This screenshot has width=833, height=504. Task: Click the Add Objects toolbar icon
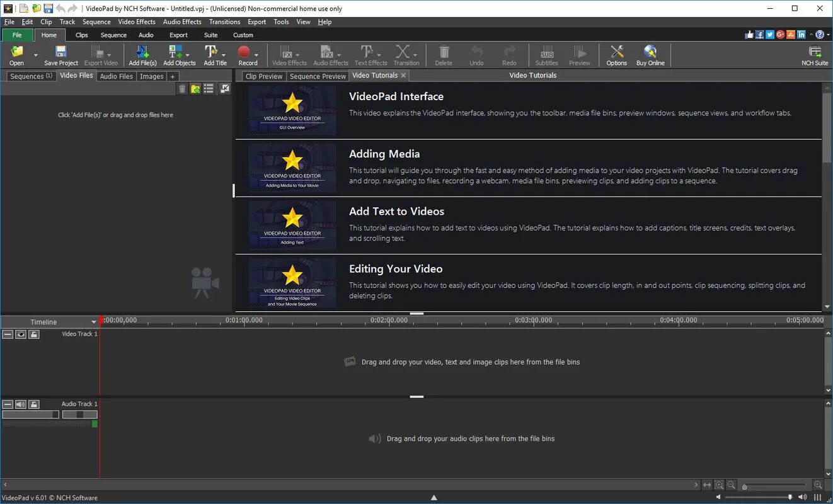click(175, 52)
